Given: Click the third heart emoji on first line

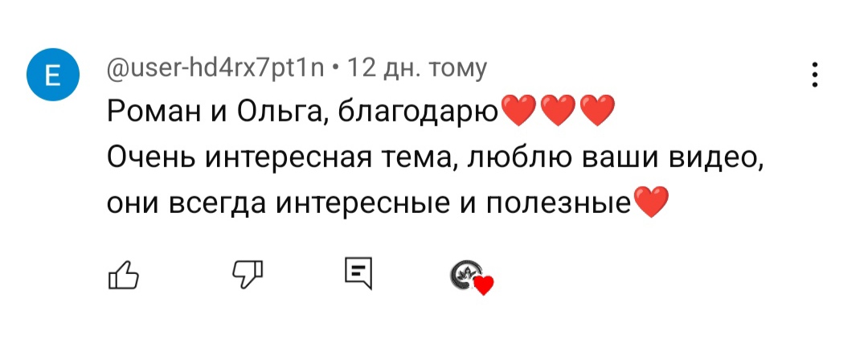Looking at the screenshot, I should (596, 112).
